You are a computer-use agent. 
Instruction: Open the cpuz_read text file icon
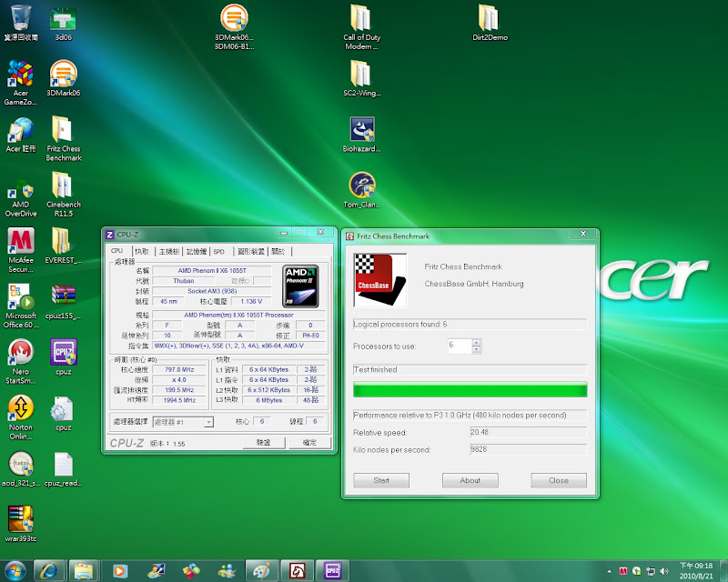pyautogui.click(x=64, y=468)
